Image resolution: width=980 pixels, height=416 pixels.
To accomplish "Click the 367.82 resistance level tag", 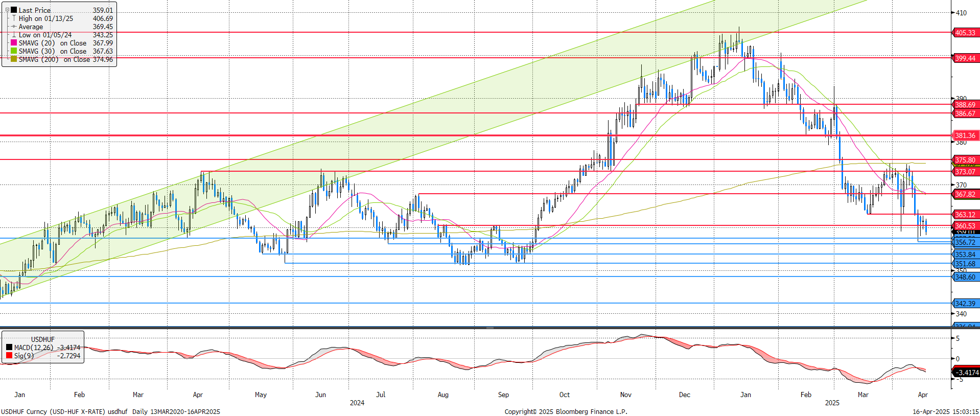I will (x=965, y=194).
